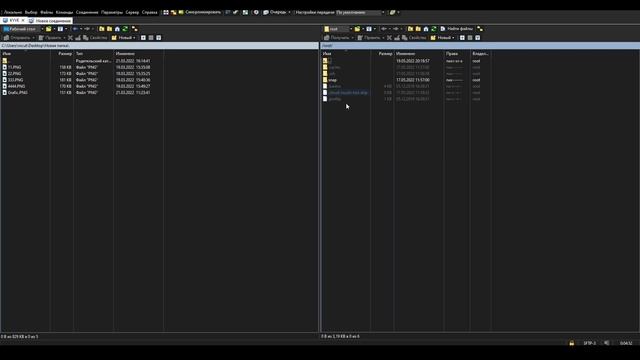The image size is (640, 360).
Task: Open remote panel Новый dropdown
Action: click(442, 38)
